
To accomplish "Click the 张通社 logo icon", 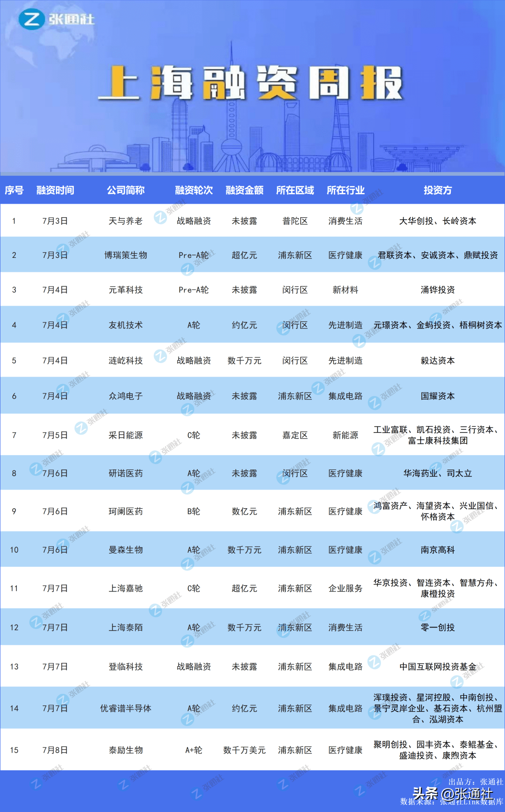I will coord(31,19).
